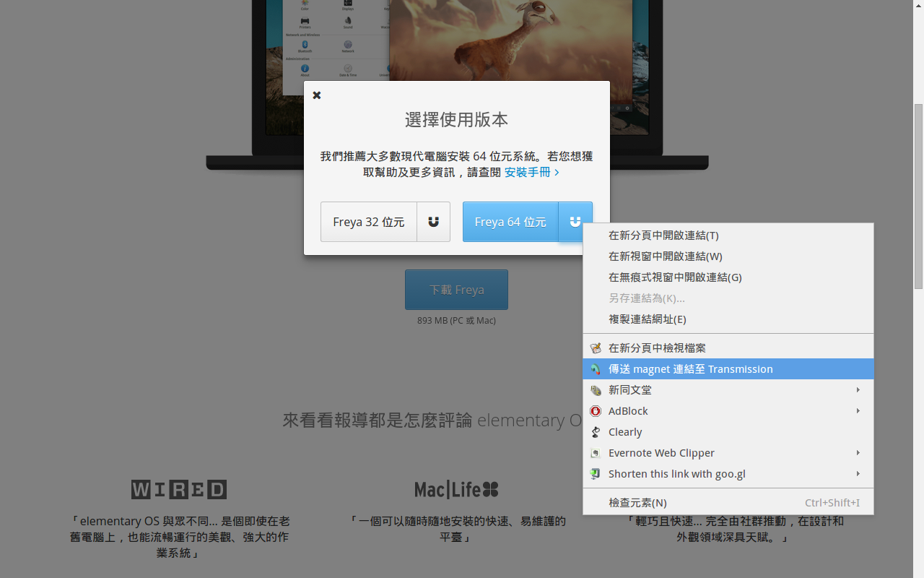This screenshot has width=924, height=578.
Task: Open 新同文堂 submenu
Action: pos(728,390)
